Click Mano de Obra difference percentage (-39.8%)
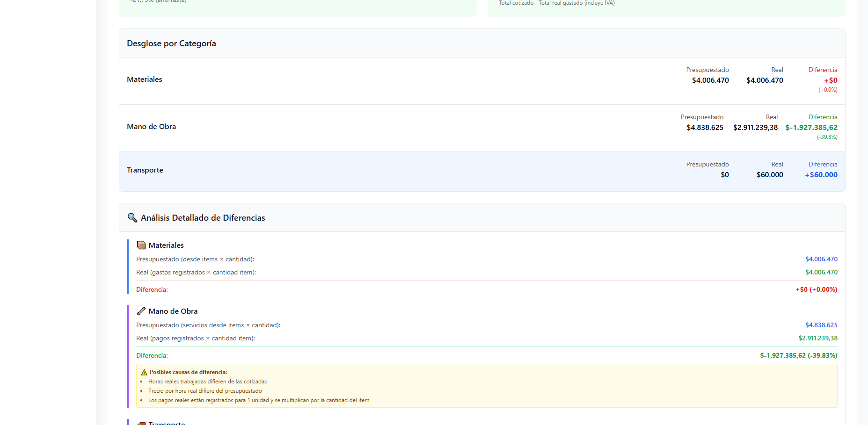 827,137
